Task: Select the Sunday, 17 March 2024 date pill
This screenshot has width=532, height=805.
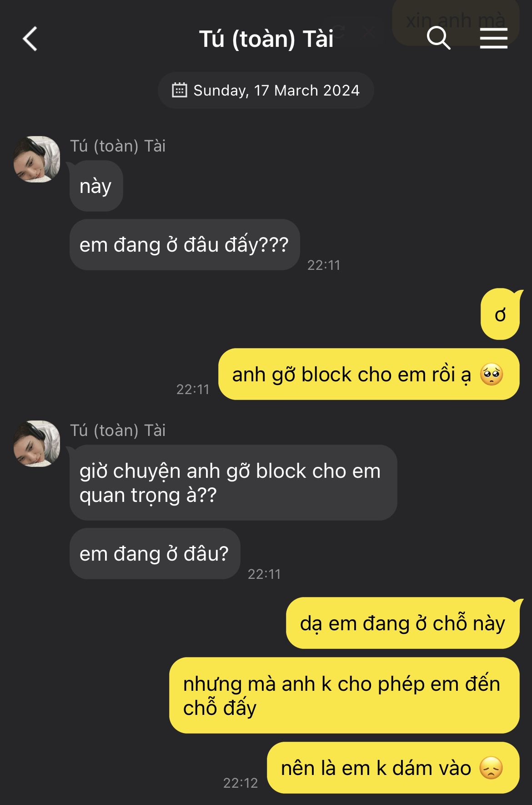Action: pyautogui.click(x=266, y=90)
